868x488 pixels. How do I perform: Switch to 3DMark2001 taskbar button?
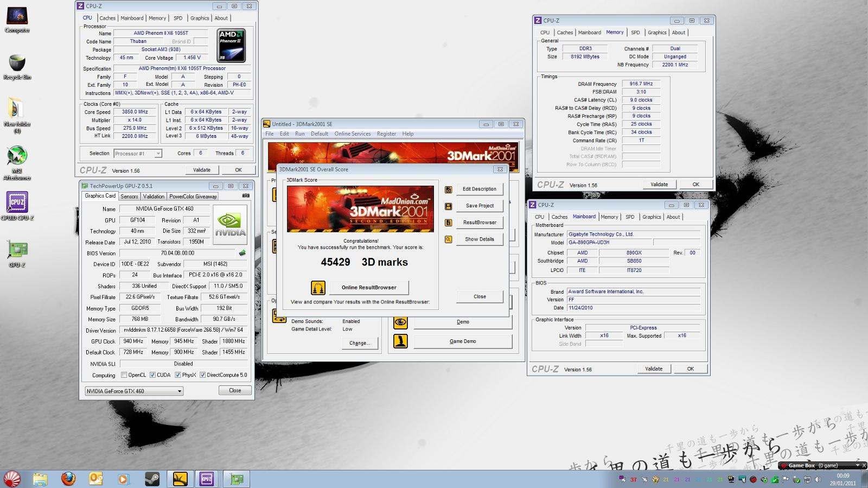tap(180, 479)
